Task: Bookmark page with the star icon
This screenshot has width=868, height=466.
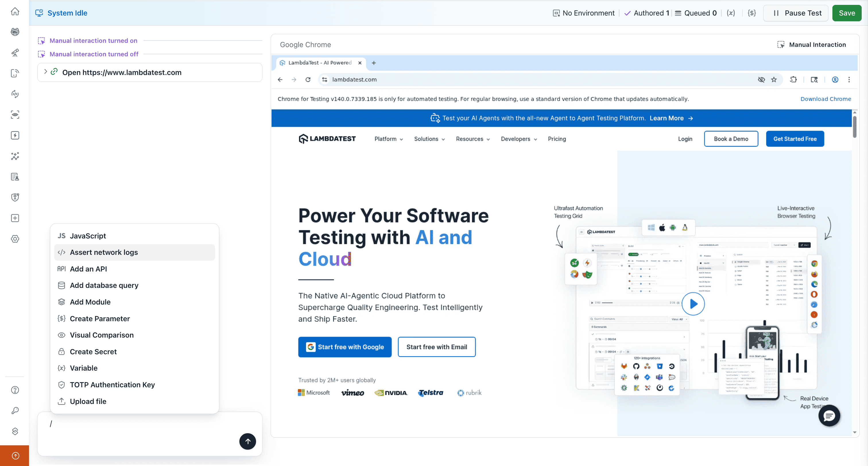Action: 774,80
